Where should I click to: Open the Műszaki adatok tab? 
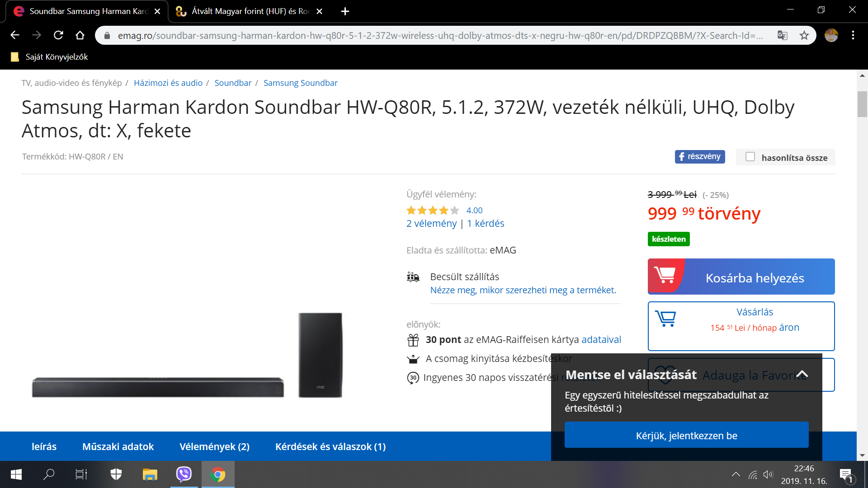pyautogui.click(x=118, y=447)
